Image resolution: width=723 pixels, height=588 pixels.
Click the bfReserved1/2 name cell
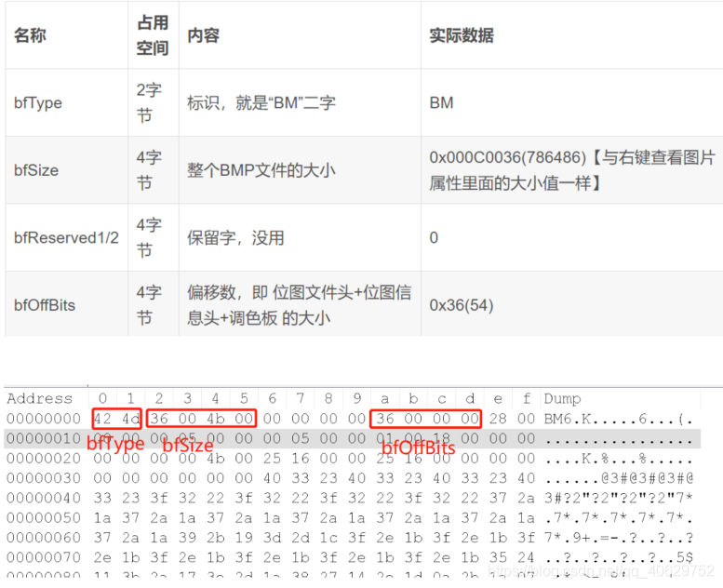[x=66, y=237]
